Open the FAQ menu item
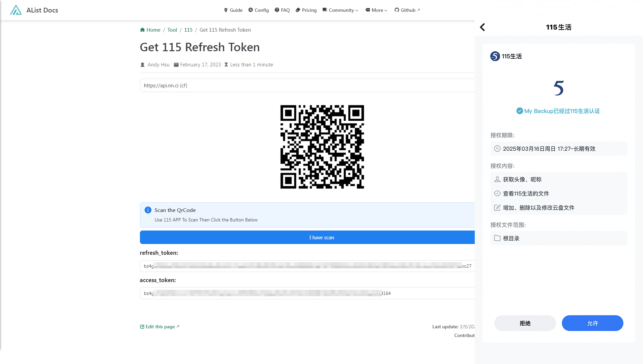Screen dimensions: 643x364 [282, 10]
